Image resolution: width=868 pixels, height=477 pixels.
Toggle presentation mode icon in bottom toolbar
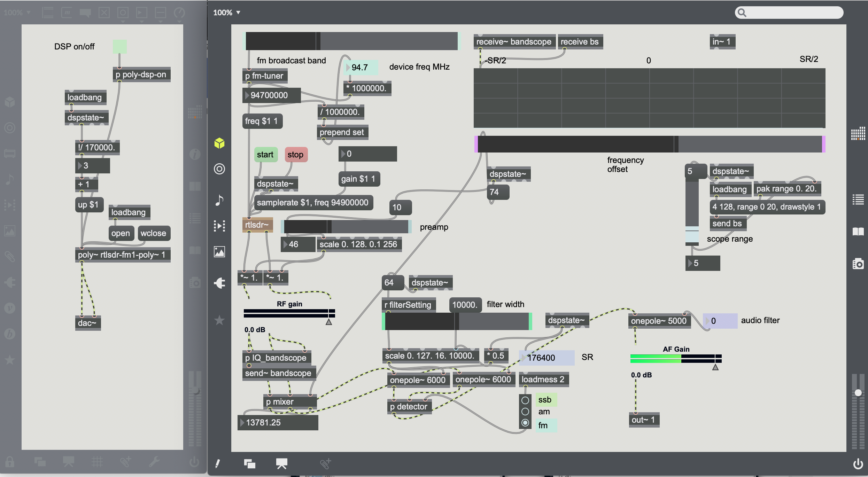tap(281, 464)
